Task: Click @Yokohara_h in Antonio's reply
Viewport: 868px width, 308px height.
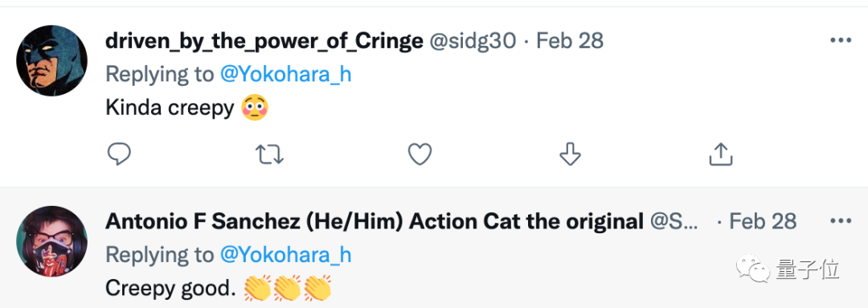Action: (285, 255)
